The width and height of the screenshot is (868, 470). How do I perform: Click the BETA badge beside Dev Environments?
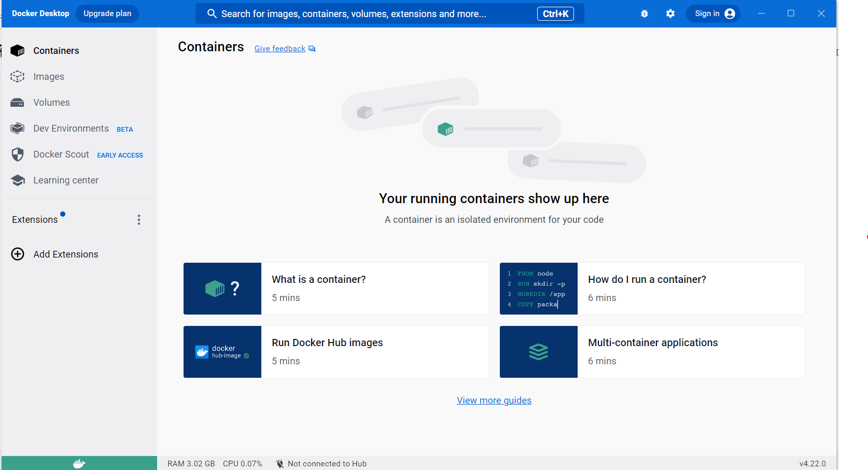[x=125, y=130]
